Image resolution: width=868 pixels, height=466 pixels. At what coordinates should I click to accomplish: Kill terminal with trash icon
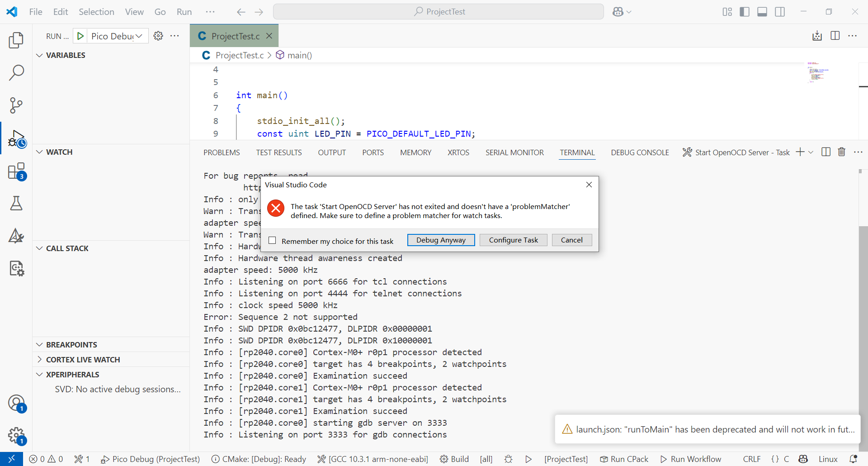842,152
